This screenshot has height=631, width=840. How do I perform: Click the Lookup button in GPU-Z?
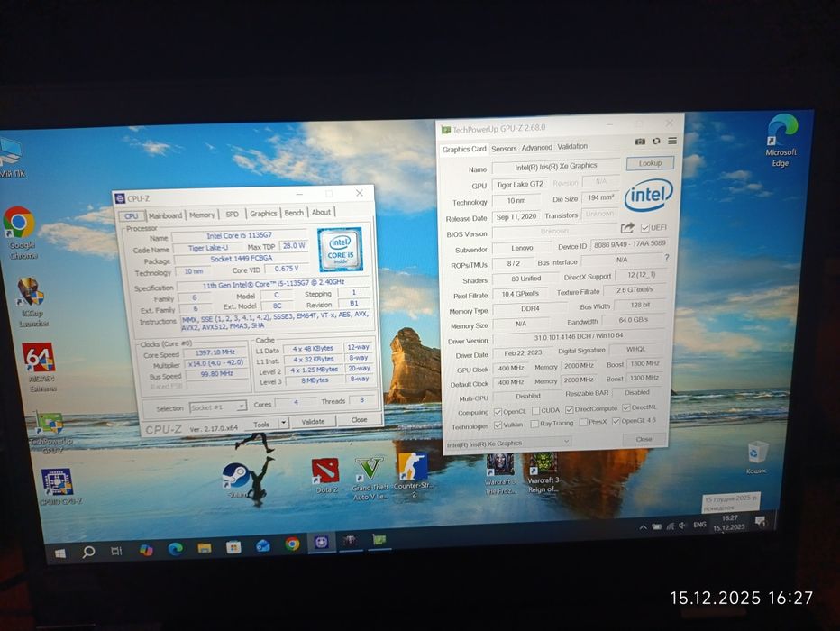(650, 163)
